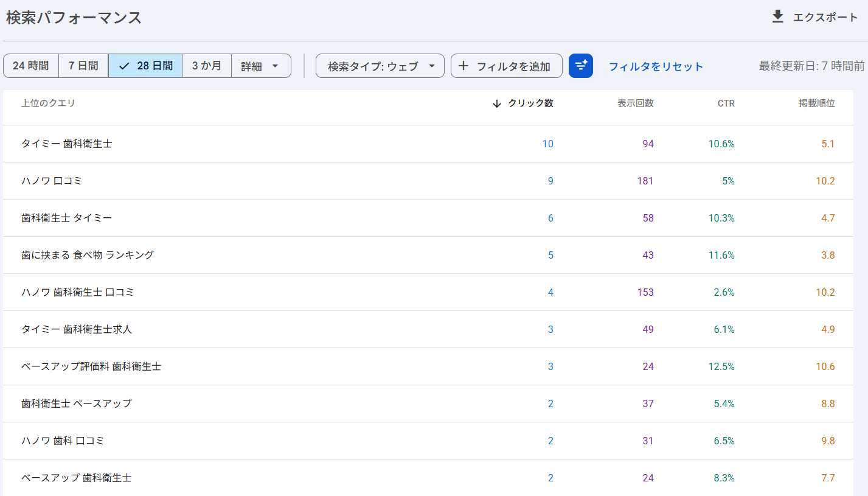Click the フィルタを追加 button
868x496 pixels.
[507, 66]
